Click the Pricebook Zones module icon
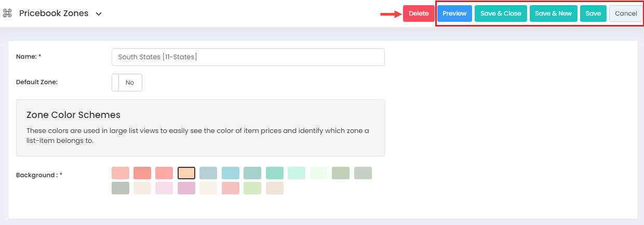 [x=7, y=13]
